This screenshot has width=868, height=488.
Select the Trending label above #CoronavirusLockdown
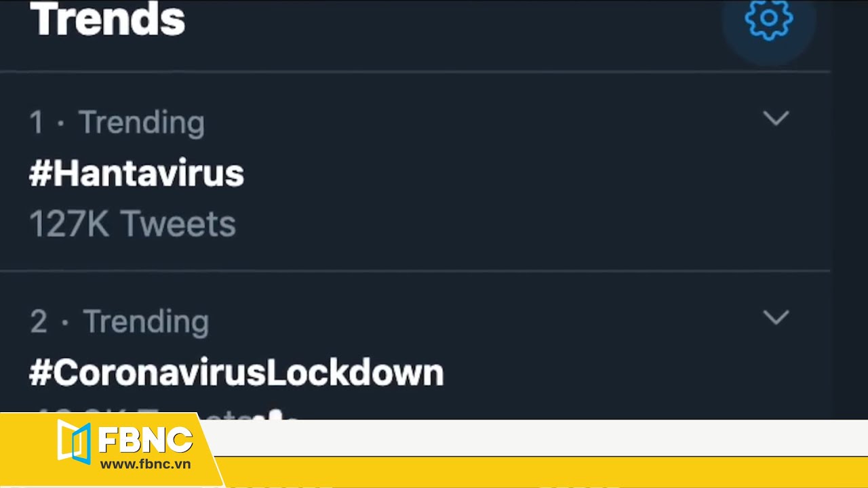pos(145,322)
